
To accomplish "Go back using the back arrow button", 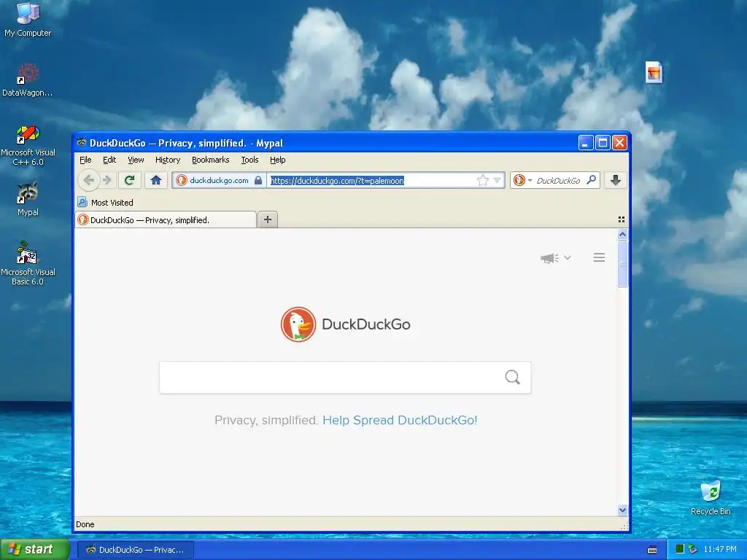I will click(88, 181).
